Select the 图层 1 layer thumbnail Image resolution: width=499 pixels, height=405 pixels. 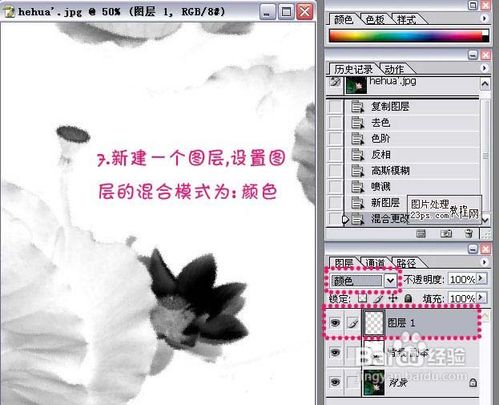click(x=374, y=322)
